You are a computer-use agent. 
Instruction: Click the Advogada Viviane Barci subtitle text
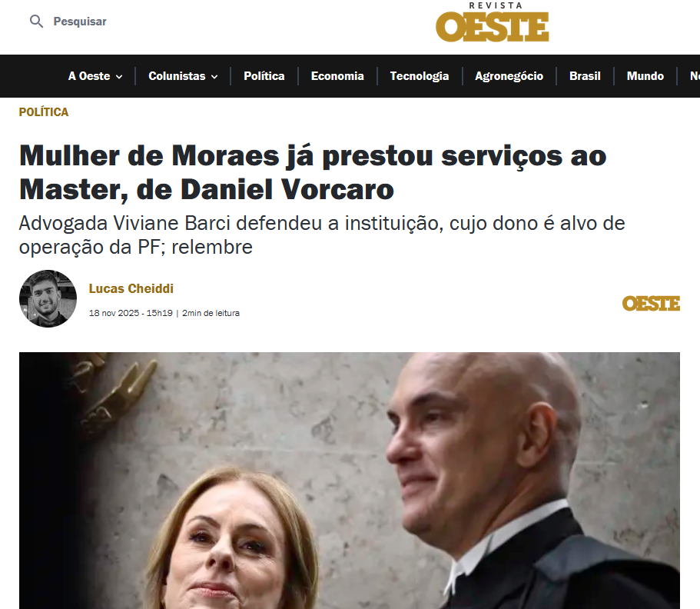[321, 235]
